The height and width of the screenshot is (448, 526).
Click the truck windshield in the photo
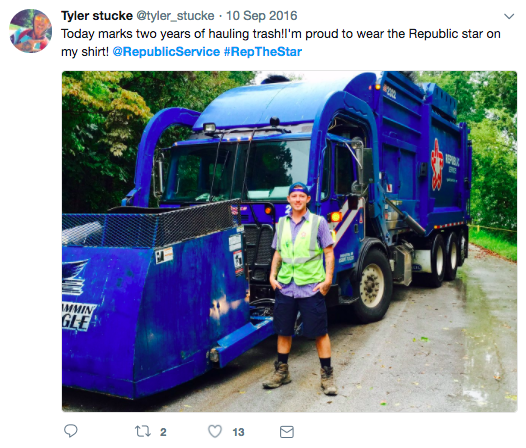click(240, 170)
